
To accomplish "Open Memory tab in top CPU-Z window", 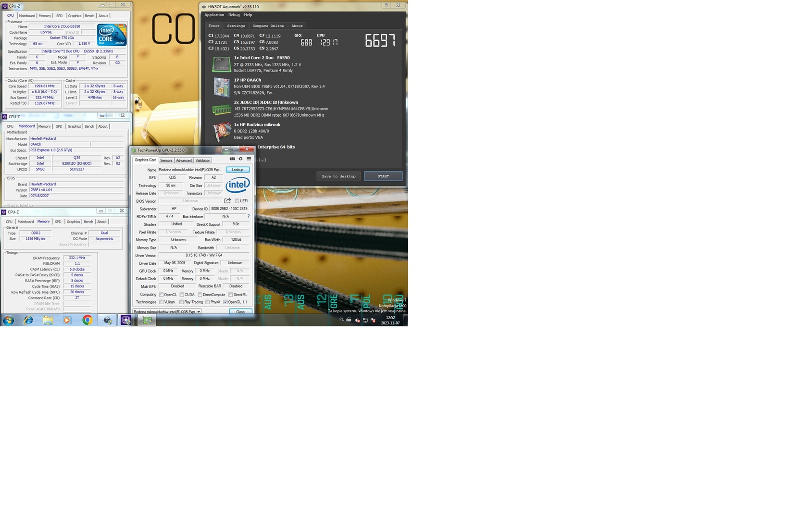I will (x=45, y=16).
